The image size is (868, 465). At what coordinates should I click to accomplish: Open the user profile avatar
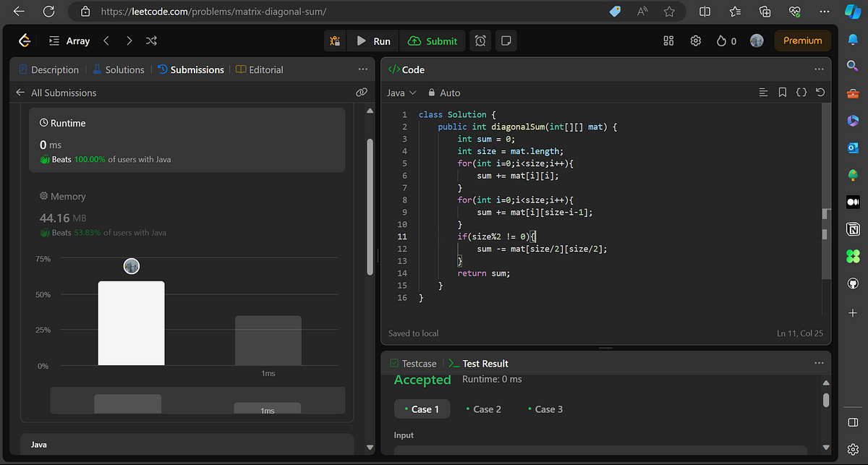(x=757, y=41)
